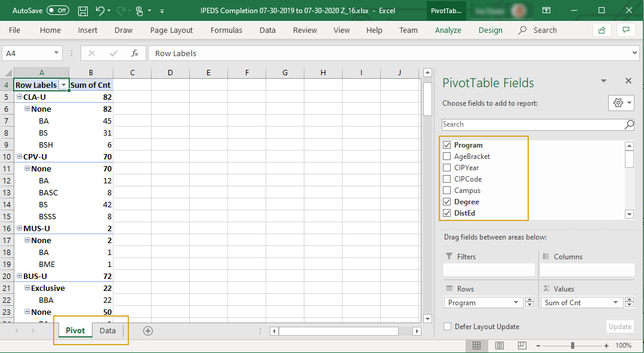Screen dimensions: 644x353
Task: Toggle the AutoSave switch
Action: pyautogui.click(x=58, y=11)
